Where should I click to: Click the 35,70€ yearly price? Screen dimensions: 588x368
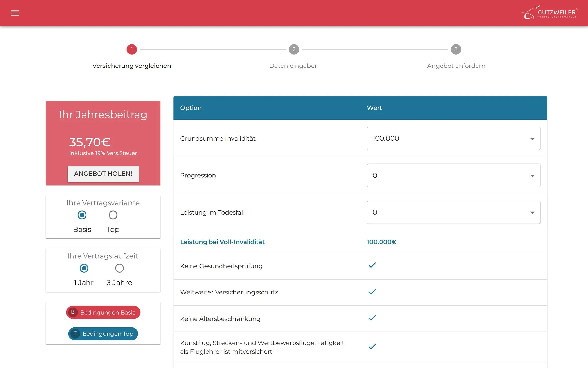coord(90,142)
